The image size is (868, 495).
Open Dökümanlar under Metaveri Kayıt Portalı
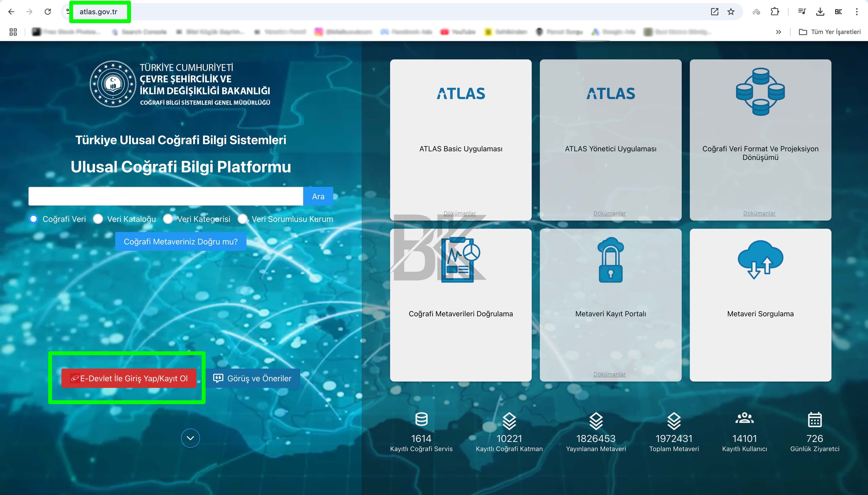pos(609,374)
